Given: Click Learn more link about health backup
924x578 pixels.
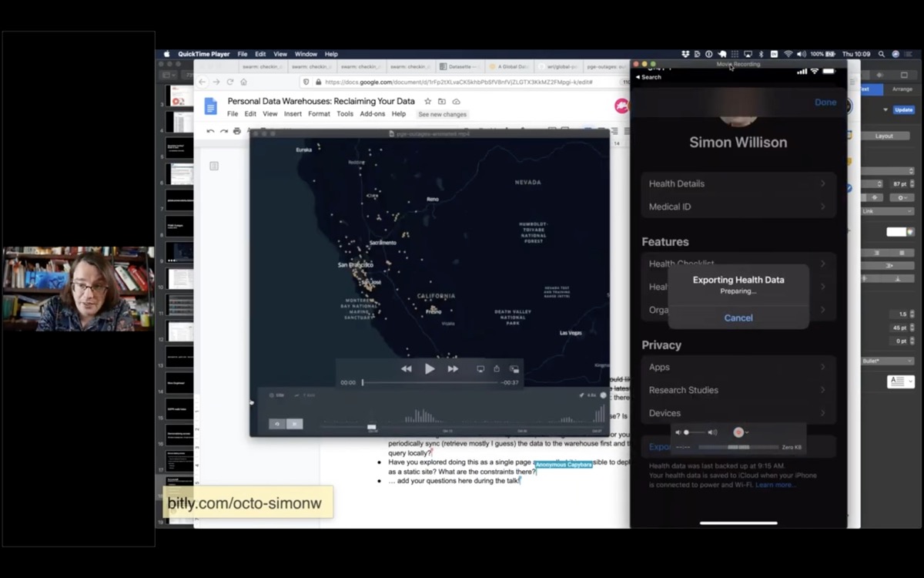Looking at the screenshot, I should coord(775,485).
